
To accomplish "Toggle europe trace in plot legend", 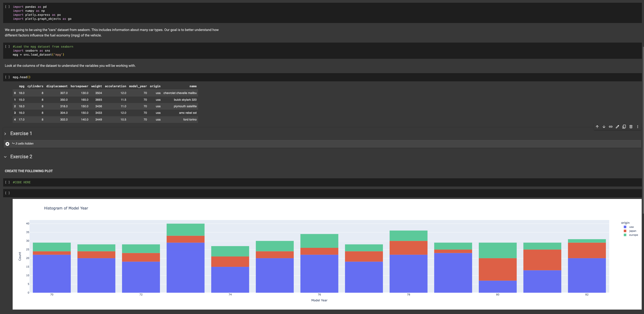I will tap(633, 235).
